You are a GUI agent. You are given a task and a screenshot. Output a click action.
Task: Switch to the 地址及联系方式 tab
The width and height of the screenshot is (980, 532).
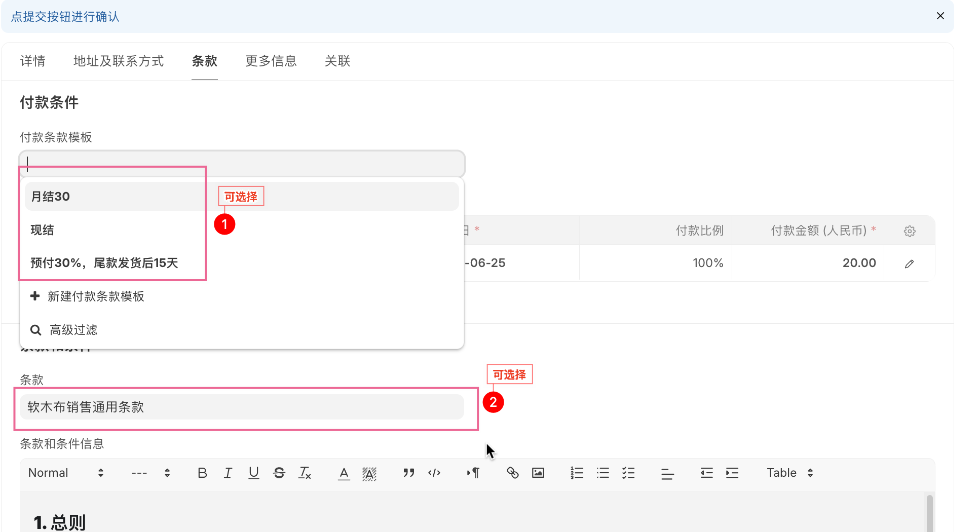point(119,61)
